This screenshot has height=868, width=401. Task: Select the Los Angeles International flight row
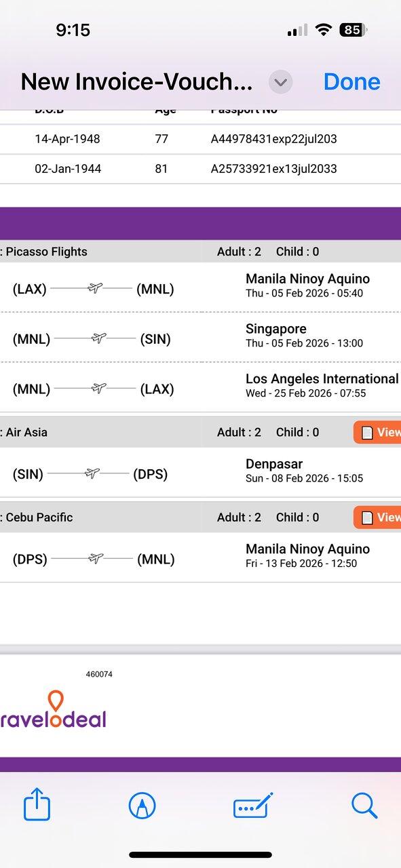pyautogui.click(x=200, y=387)
